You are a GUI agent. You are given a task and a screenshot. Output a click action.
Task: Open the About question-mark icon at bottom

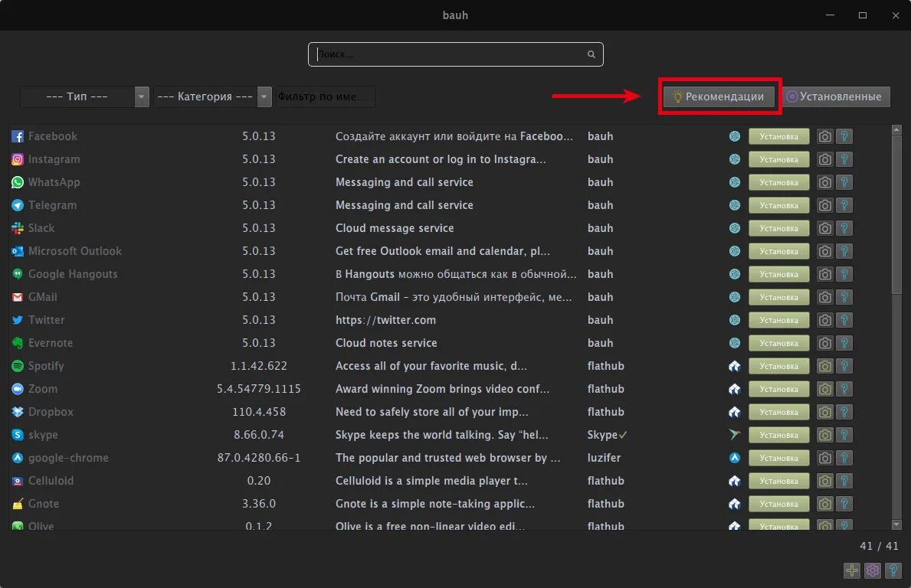(893, 570)
